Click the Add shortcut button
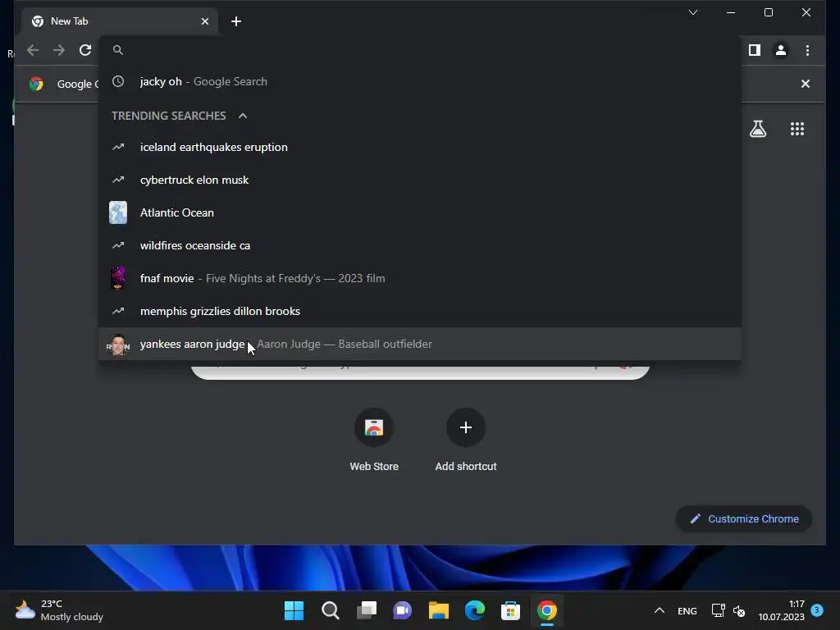This screenshot has width=840, height=630. pyautogui.click(x=466, y=441)
